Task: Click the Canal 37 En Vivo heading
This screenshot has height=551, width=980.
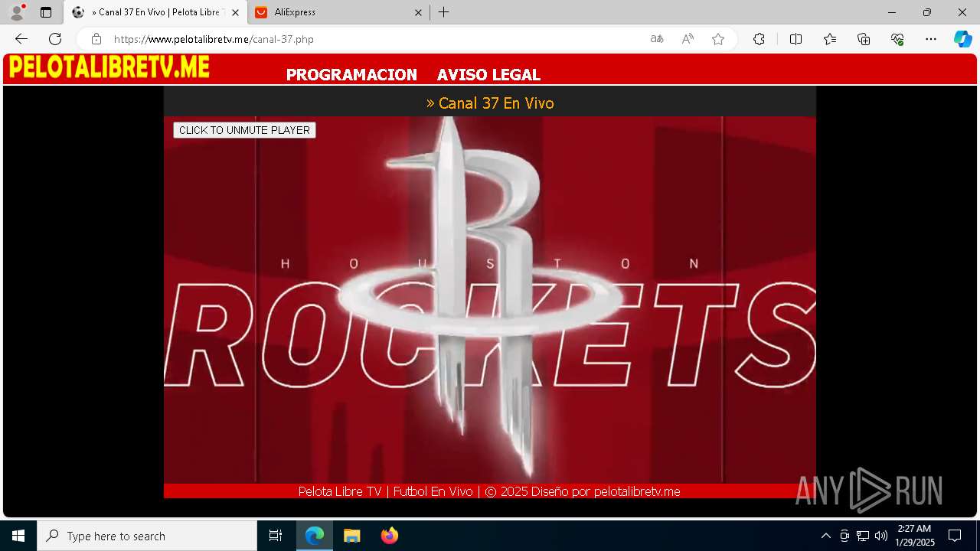Action: 490,103
